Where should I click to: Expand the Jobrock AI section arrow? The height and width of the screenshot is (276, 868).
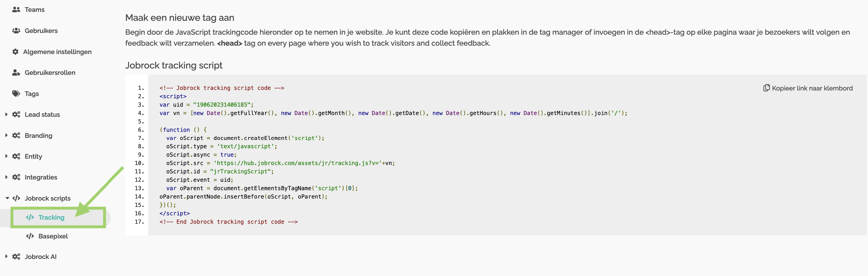click(x=6, y=256)
